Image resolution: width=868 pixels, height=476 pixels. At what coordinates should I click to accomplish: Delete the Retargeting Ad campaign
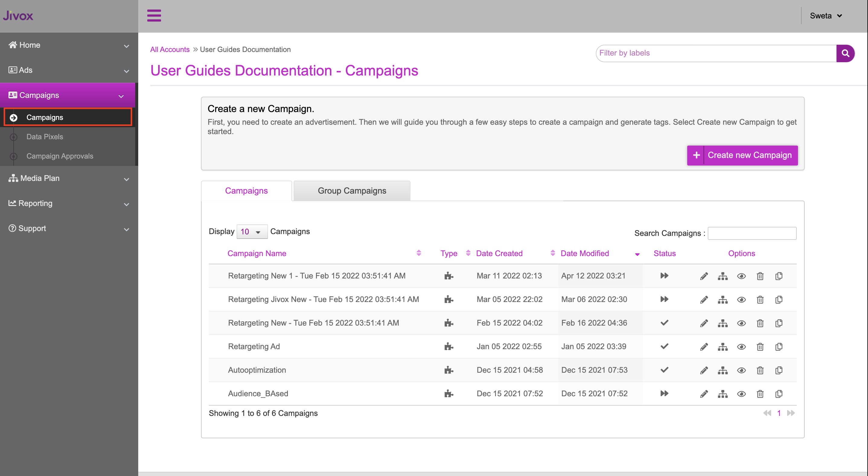click(x=760, y=347)
